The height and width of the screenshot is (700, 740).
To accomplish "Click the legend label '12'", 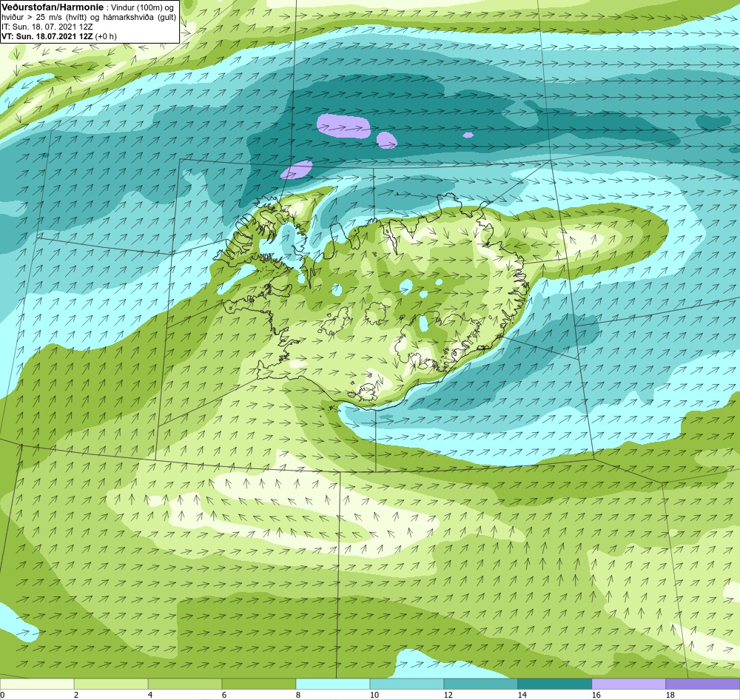I will tap(448, 695).
